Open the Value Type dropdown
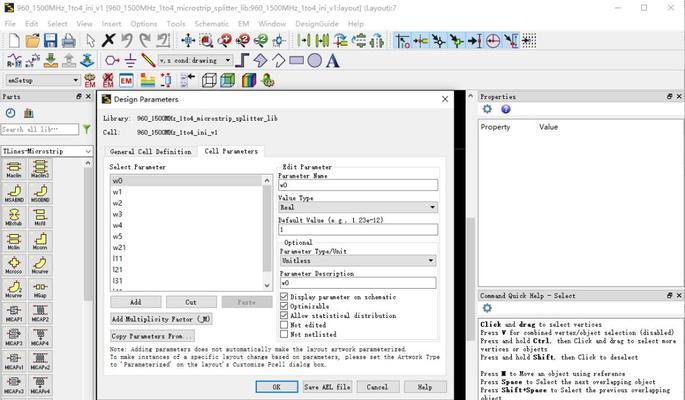The image size is (685, 400). 432,207
